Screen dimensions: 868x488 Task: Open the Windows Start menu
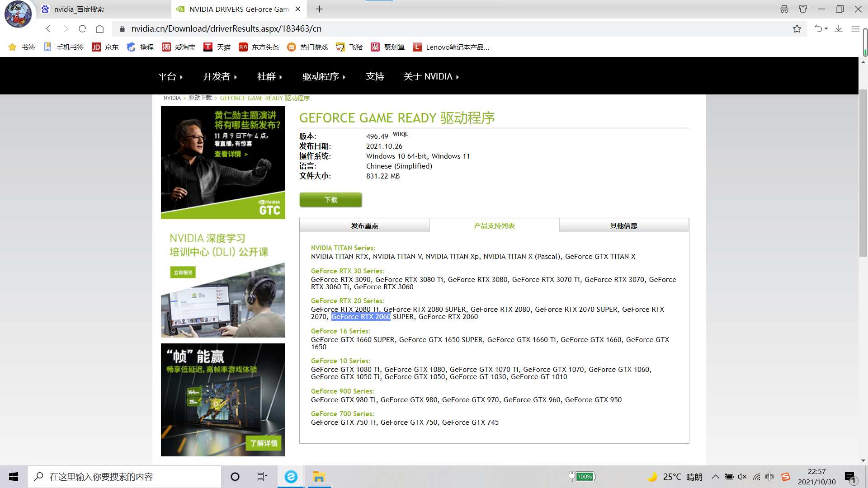pyautogui.click(x=14, y=477)
